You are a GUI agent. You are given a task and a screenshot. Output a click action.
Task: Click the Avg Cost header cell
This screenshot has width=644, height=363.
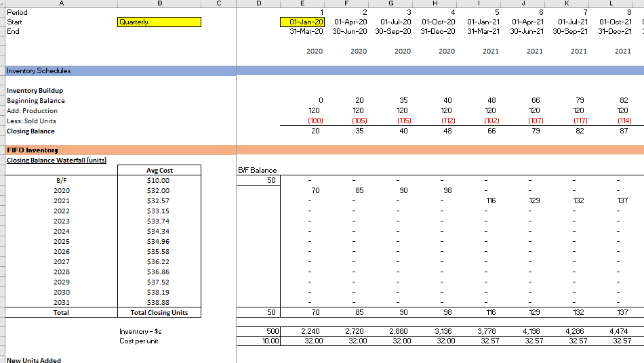[x=159, y=170]
